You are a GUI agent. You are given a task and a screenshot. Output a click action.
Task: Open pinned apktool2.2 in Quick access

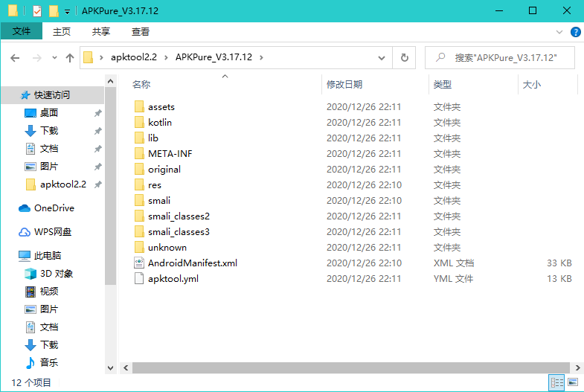click(x=63, y=184)
